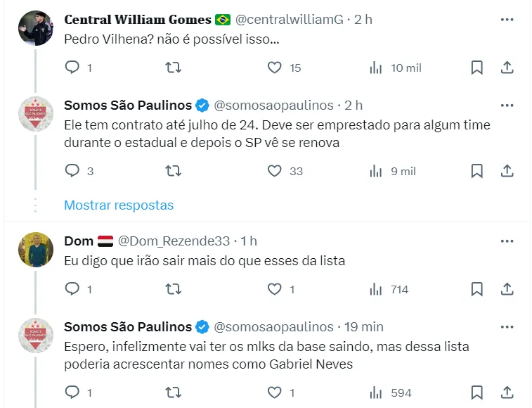Reply to the tweet with 3 replies
Image resolution: width=532 pixels, height=408 pixels.
point(73,171)
